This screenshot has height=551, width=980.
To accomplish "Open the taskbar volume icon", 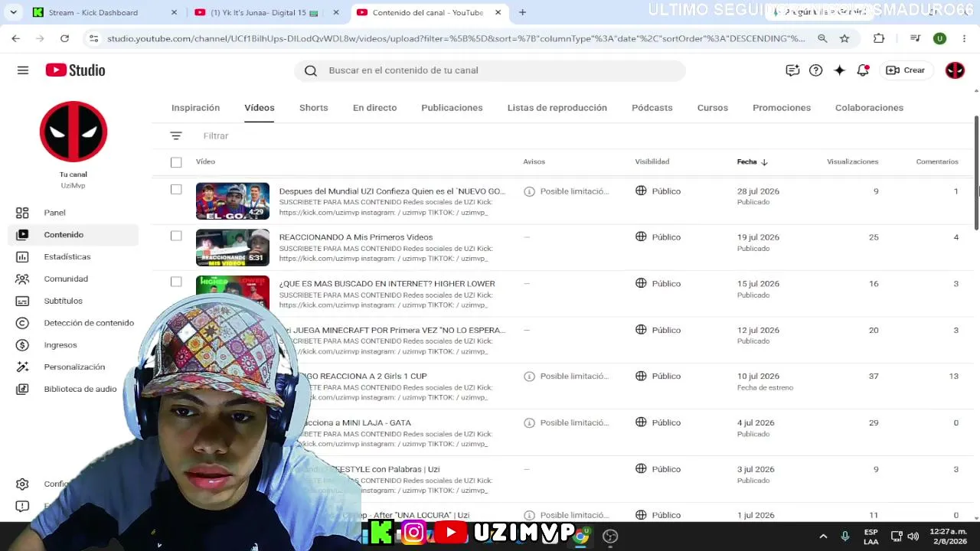I will point(913,536).
